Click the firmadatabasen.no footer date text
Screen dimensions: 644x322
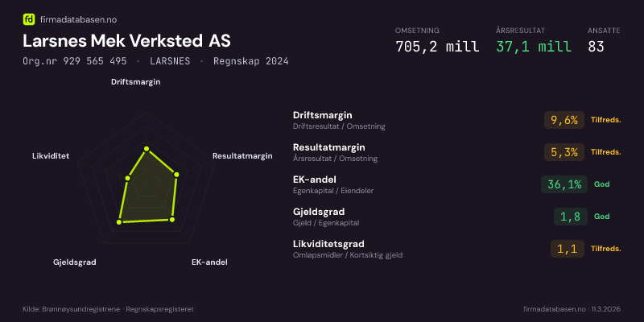click(x=572, y=309)
